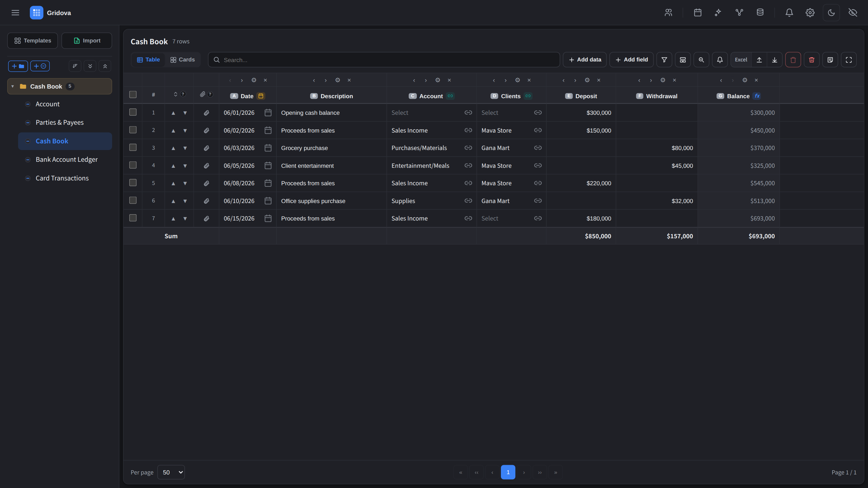This screenshot has height=488, width=868.
Task: Remove the Description column with its X
Action: [x=349, y=80]
